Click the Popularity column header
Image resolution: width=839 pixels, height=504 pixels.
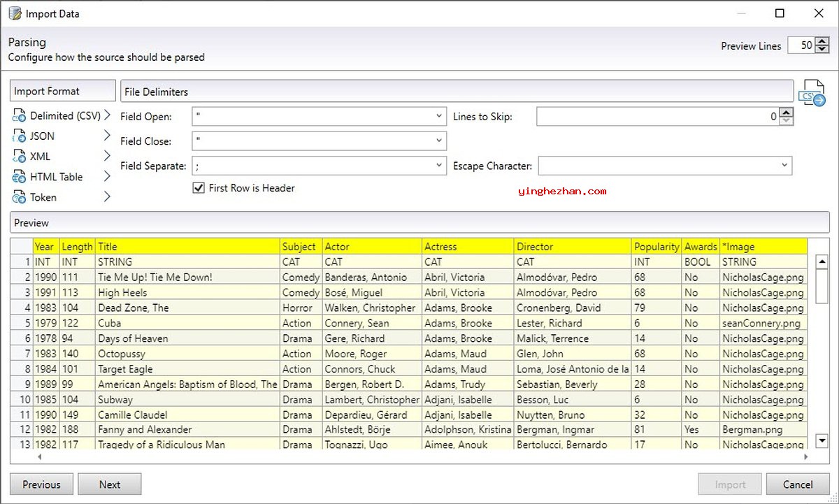656,247
